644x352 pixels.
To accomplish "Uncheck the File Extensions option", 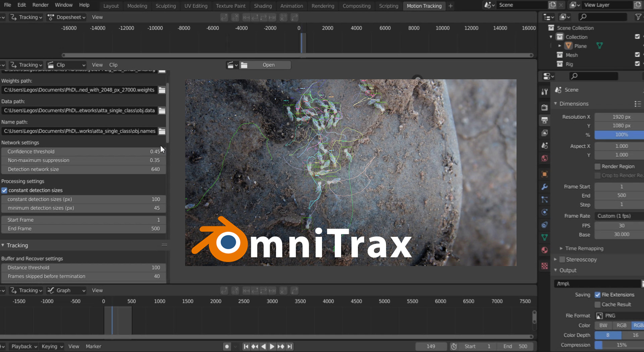I will click(x=597, y=295).
